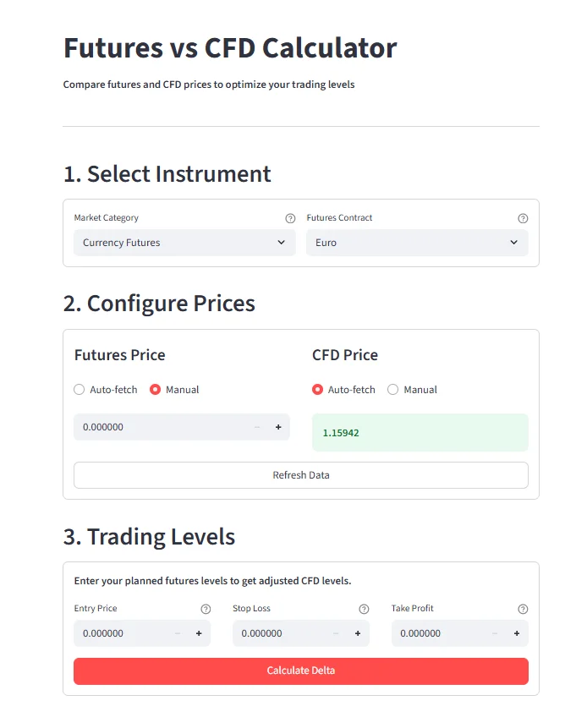Click the Stop Loss help icon
The image size is (587, 728).
click(364, 609)
